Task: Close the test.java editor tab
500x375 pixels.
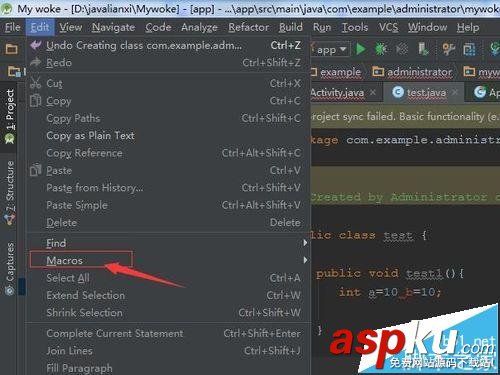Action: (x=455, y=92)
